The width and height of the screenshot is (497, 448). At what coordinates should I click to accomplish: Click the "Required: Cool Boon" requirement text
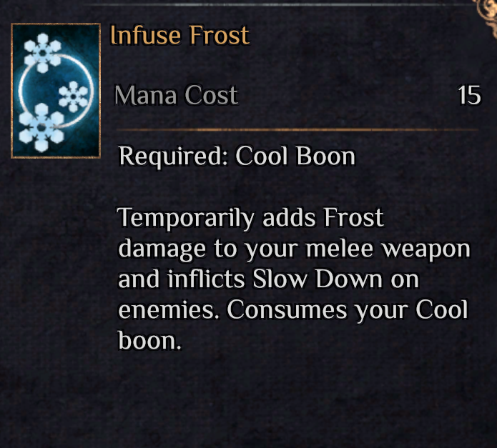237,156
